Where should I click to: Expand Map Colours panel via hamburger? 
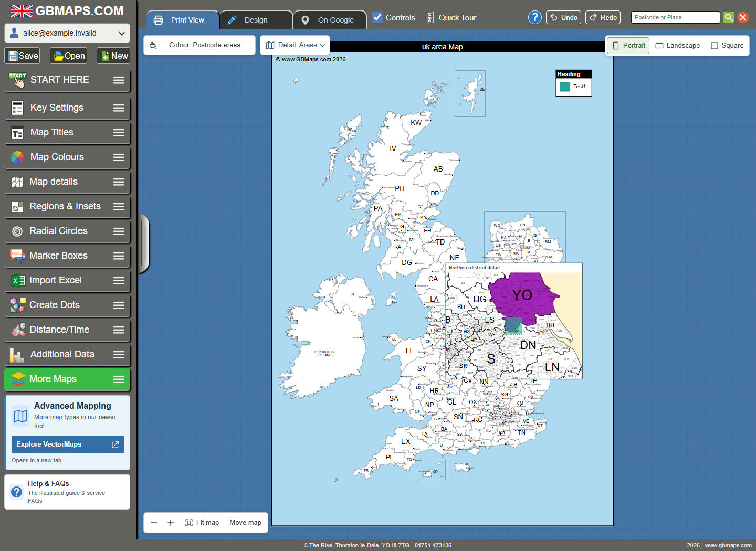click(x=119, y=157)
